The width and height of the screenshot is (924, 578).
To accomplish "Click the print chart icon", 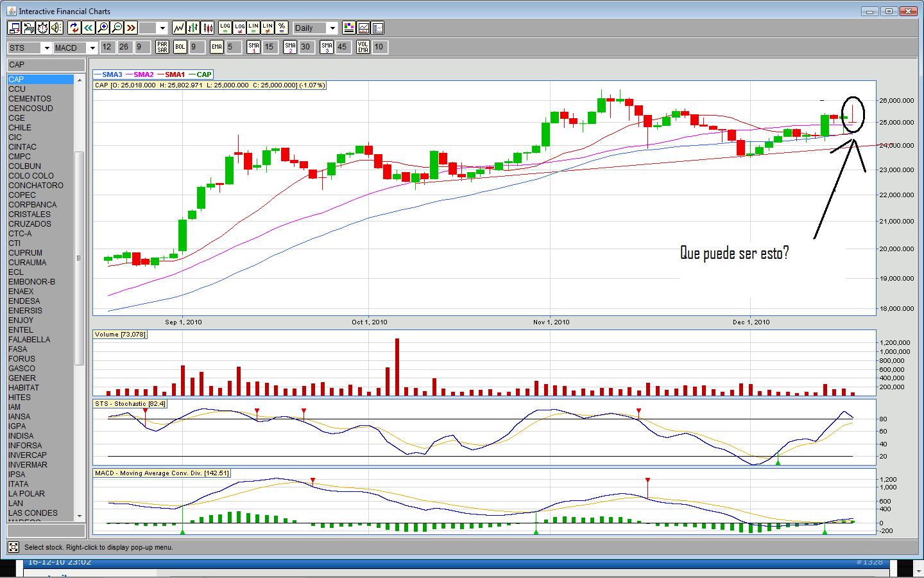I will 28,28.
